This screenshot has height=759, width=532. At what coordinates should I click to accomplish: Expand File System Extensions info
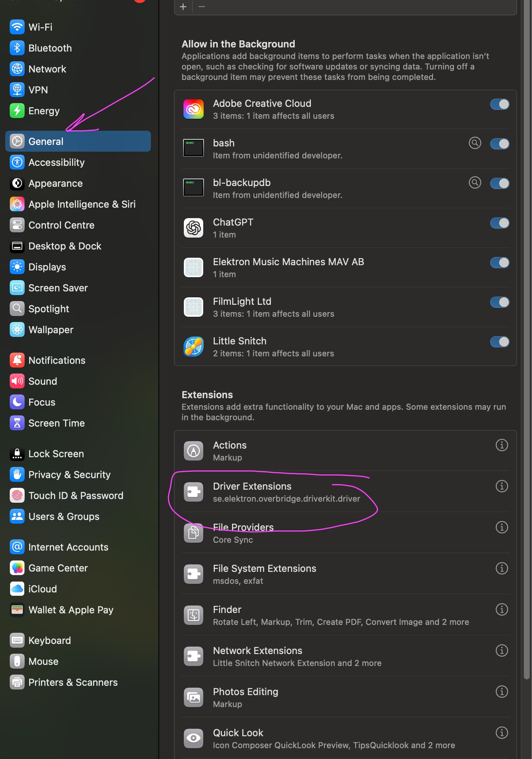[501, 568]
